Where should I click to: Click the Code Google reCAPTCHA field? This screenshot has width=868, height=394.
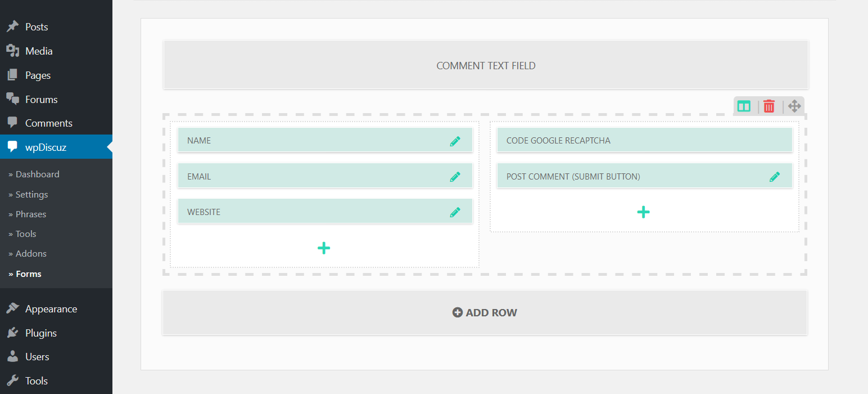pyautogui.click(x=644, y=141)
